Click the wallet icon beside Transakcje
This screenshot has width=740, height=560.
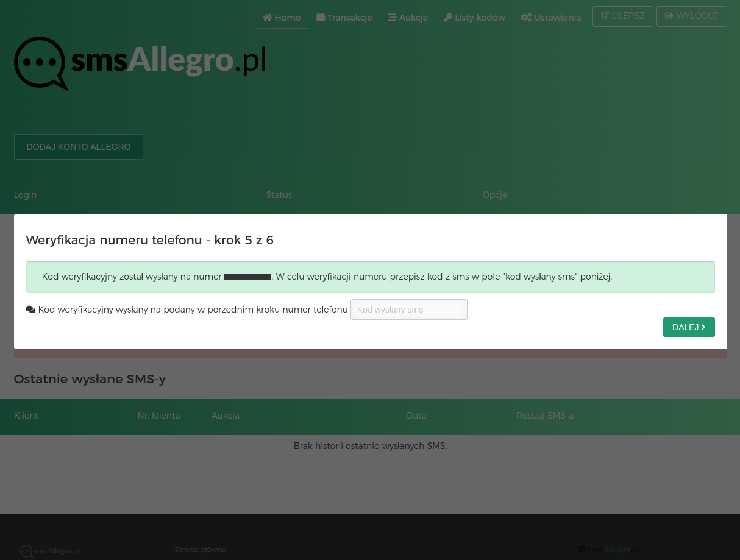(321, 18)
